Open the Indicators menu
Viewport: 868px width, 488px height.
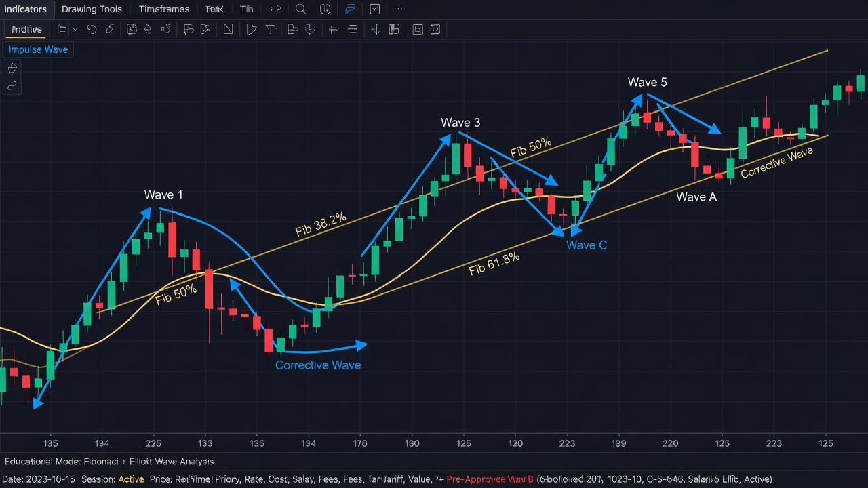pos(26,9)
